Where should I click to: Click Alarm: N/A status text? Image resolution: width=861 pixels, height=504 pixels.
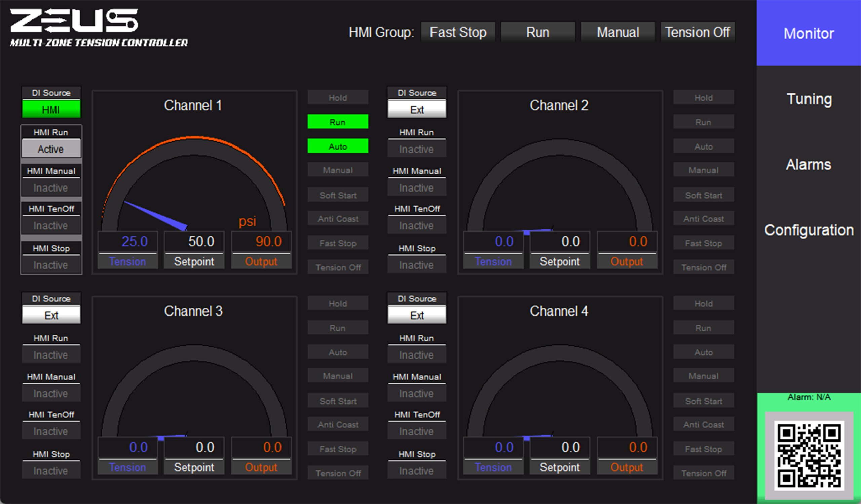pos(809,397)
